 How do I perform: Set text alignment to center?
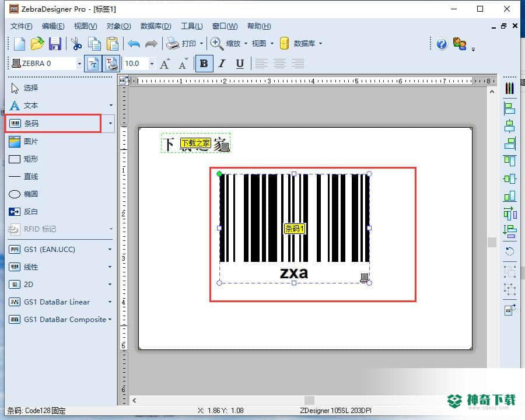(x=279, y=64)
